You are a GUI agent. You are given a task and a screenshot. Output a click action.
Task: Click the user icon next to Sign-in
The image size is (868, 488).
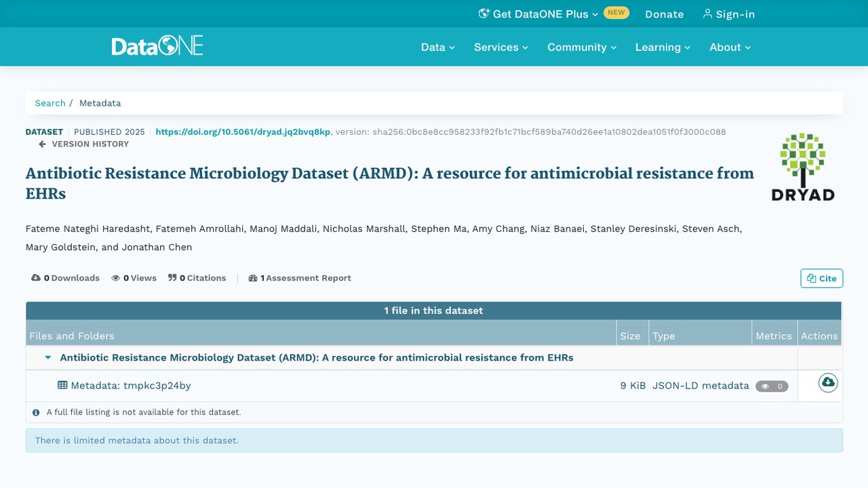coord(708,14)
